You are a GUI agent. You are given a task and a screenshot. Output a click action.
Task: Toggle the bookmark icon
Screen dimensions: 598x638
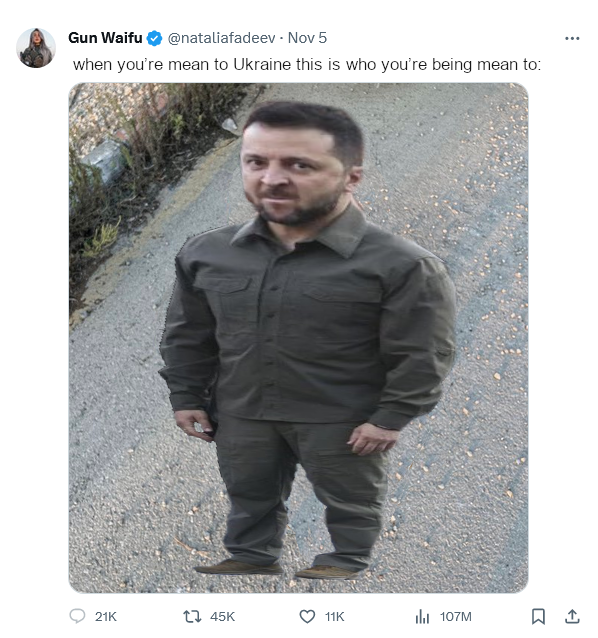(x=538, y=616)
